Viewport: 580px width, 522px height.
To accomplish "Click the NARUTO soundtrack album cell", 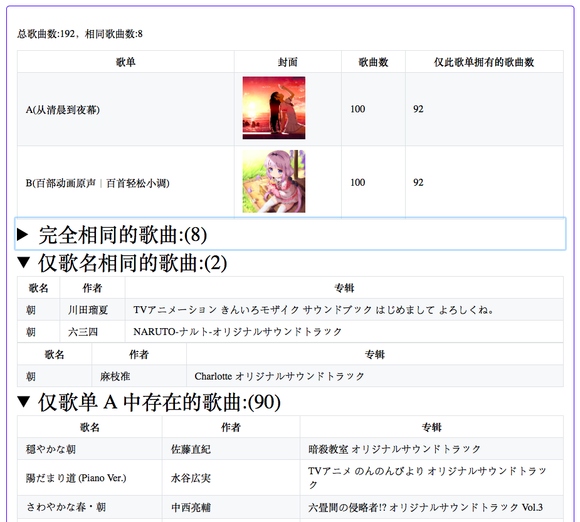I will [344, 331].
